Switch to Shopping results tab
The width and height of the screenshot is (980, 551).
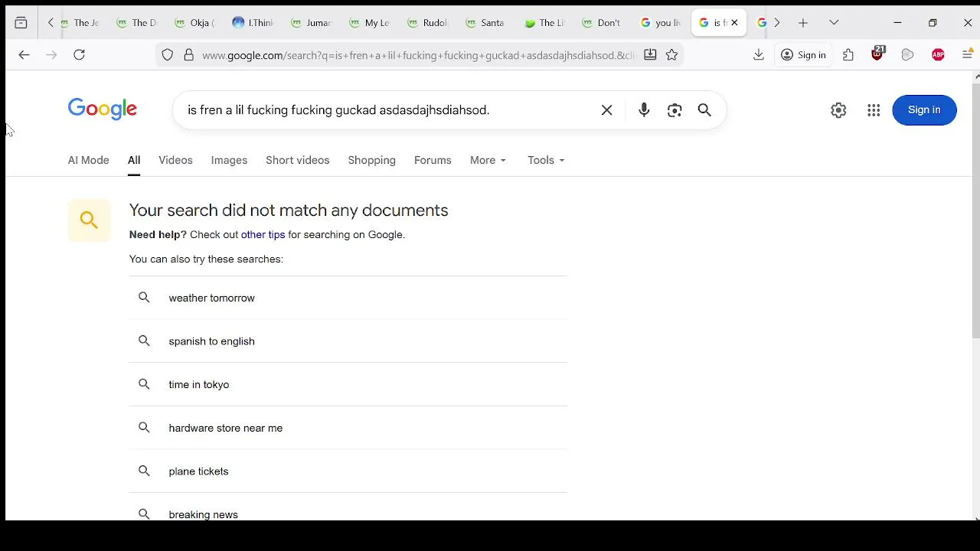pos(371,160)
